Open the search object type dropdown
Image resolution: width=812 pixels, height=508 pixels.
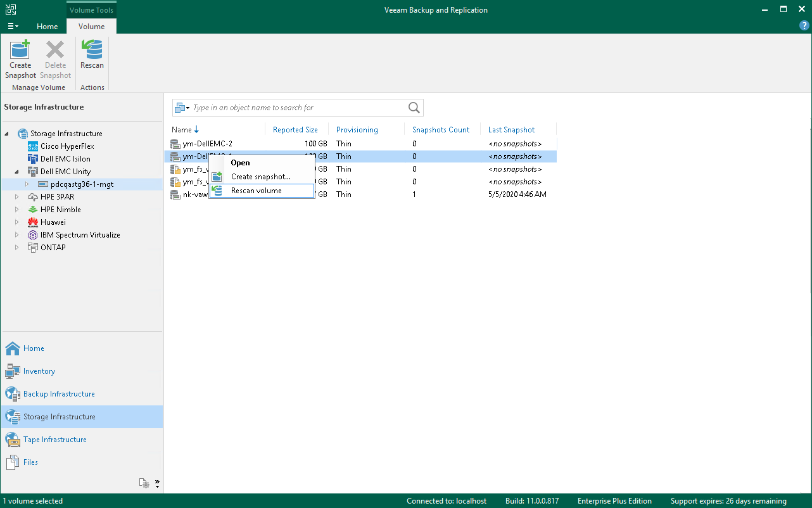(182, 108)
